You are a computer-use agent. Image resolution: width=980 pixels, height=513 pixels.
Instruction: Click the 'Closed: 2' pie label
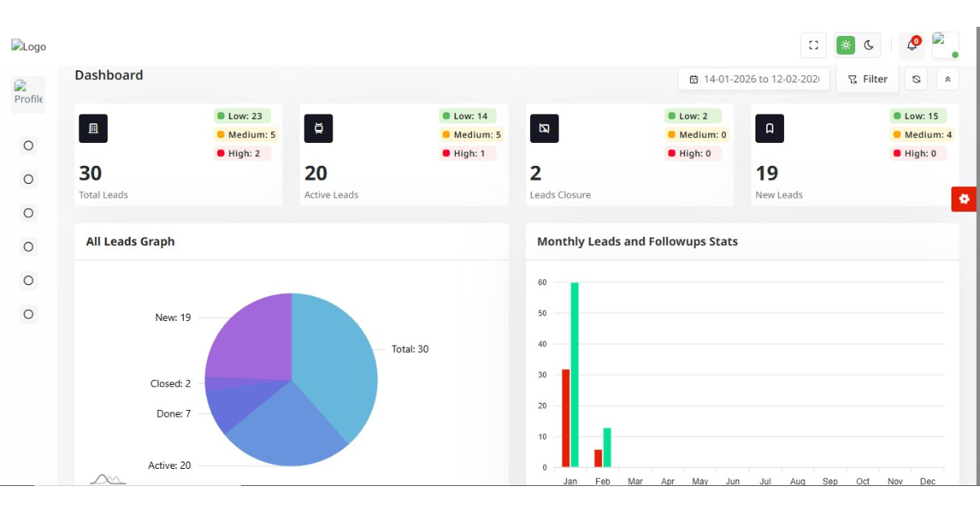(171, 384)
